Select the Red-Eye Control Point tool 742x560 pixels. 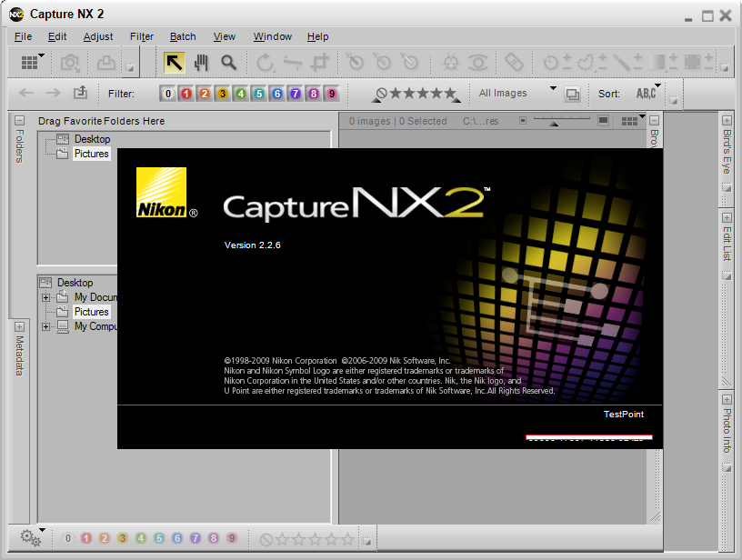[478, 63]
